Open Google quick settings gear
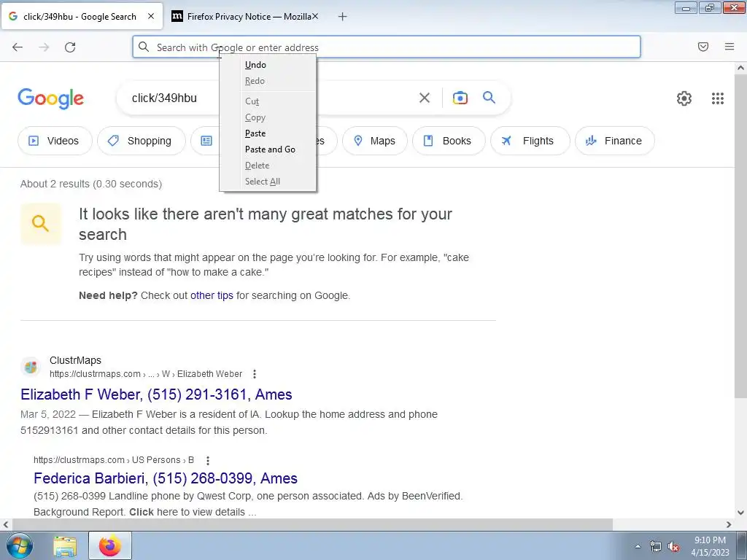 pos(684,98)
